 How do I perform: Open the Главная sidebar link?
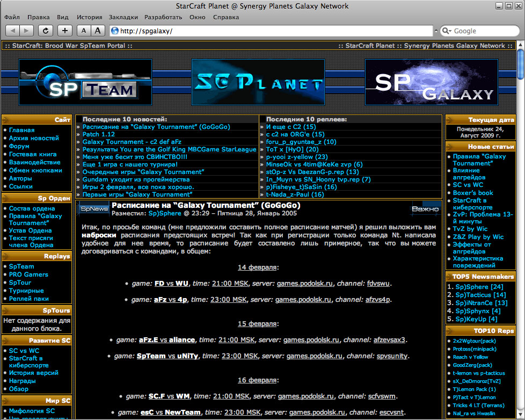tap(22, 130)
